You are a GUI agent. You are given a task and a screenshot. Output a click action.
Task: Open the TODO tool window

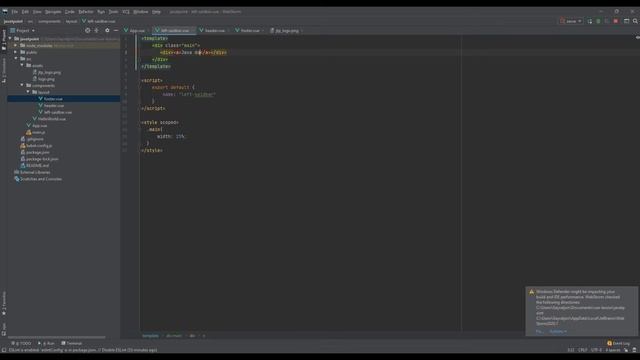(x=21, y=344)
